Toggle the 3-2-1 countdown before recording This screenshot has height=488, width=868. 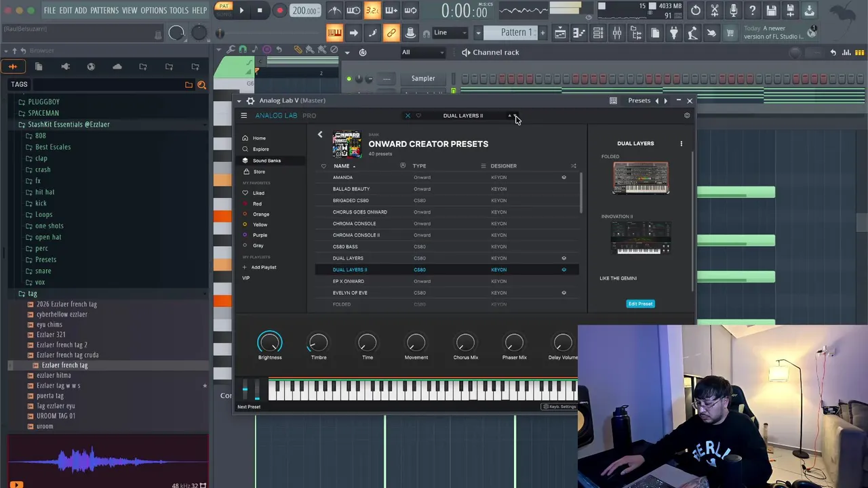(x=372, y=10)
